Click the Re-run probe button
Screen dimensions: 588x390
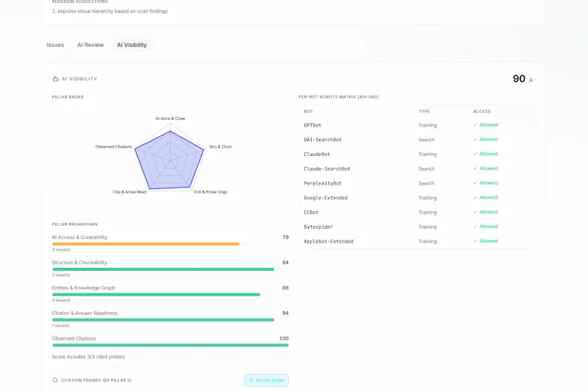(x=266, y=380)
